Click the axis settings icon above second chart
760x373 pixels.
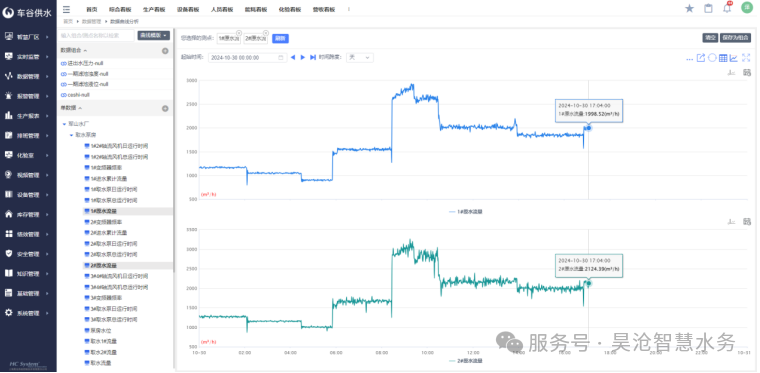732,221
